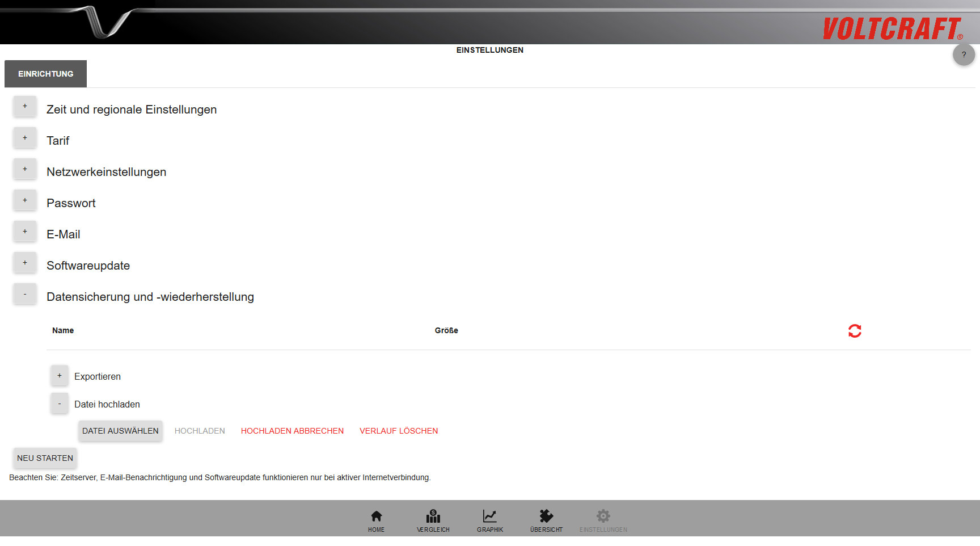Viewport: 980px width, 546px height.
Task: Click the Name column header
Action: point(63,330)
